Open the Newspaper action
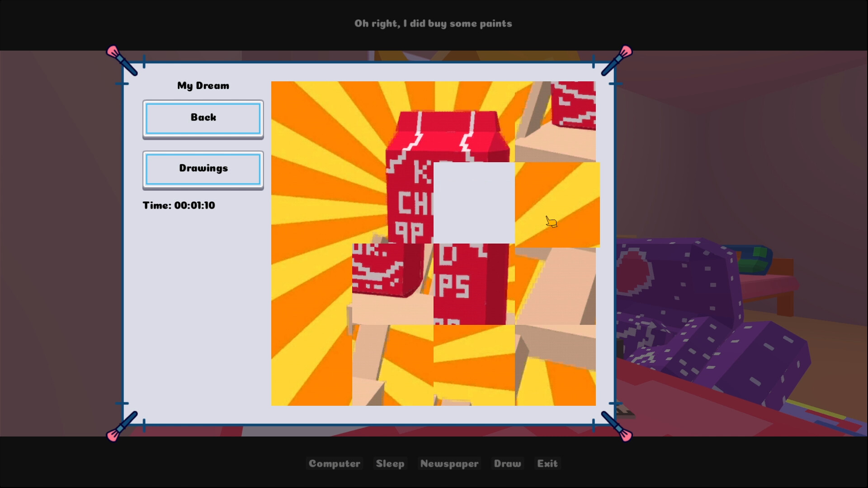 pyautogui.click(x=449, y=463)
